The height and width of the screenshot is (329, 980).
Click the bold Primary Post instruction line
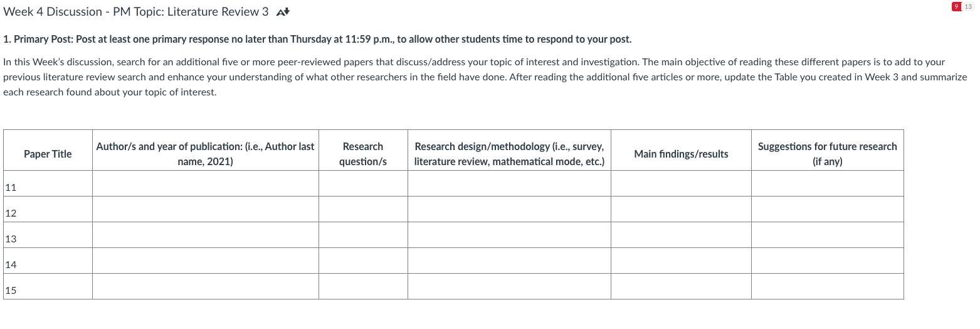tap(317, 40)
